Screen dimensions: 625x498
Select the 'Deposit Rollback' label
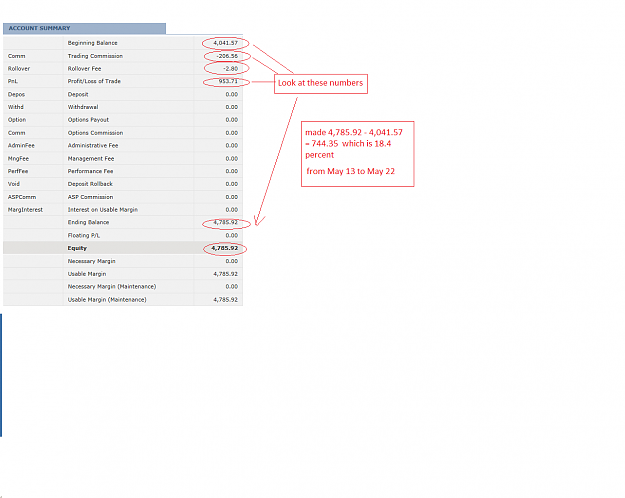click(x=90, y=184)
